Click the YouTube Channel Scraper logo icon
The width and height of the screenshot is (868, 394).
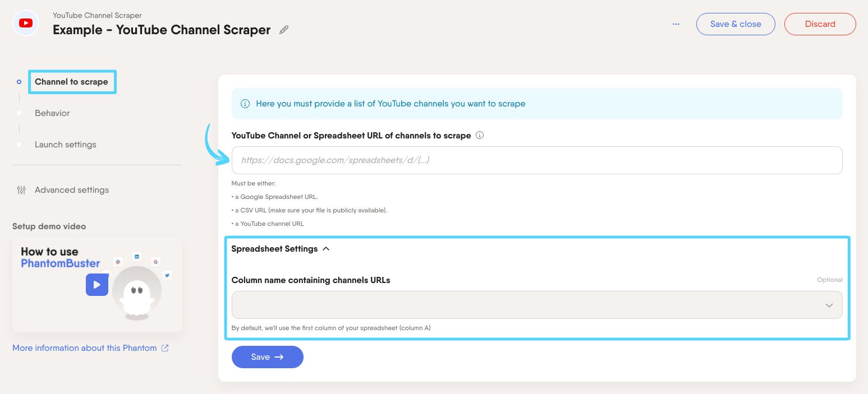(25, 23)
